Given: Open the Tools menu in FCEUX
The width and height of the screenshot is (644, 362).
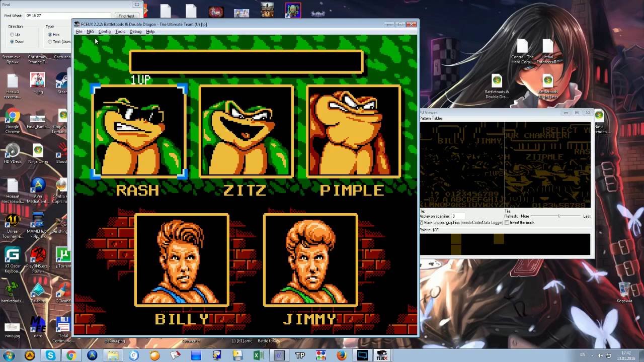Looking at the screenshot, I should coord(120,31).
